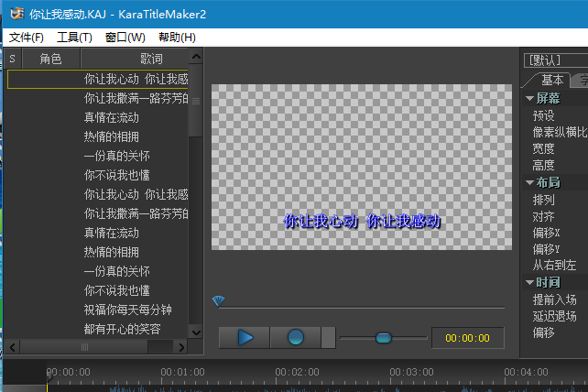Click the karaoke text in the preview canvas
This screenshot has width=588, height=392.
point(362,222)
